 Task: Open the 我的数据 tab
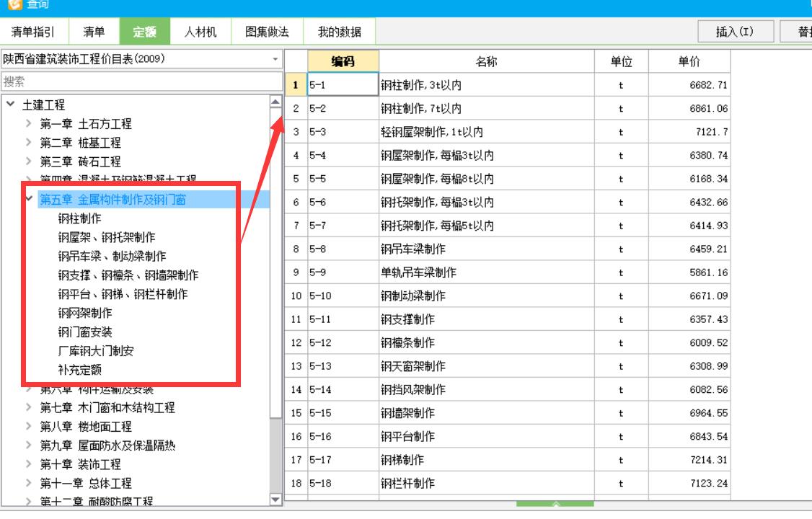(x=339, y=32)
